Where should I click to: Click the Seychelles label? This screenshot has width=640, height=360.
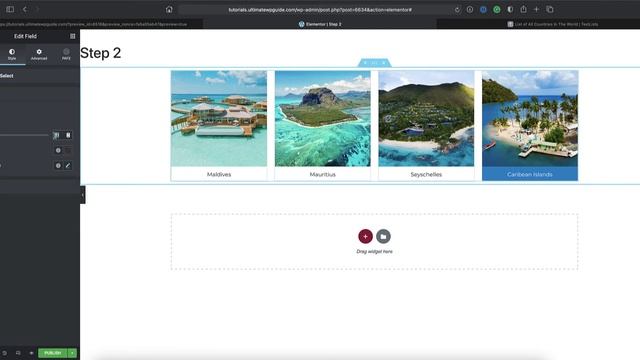426,174
